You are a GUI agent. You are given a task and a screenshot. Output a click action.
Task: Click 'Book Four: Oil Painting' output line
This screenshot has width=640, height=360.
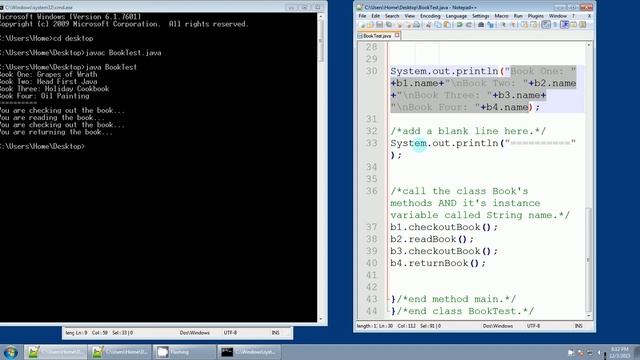(44, 96)
